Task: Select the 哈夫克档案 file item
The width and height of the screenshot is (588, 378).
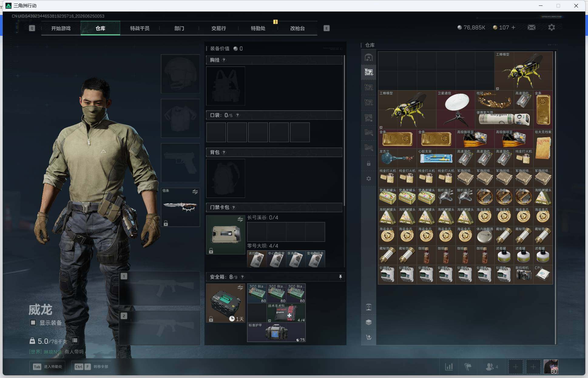Action: click(x=543, y=149)
